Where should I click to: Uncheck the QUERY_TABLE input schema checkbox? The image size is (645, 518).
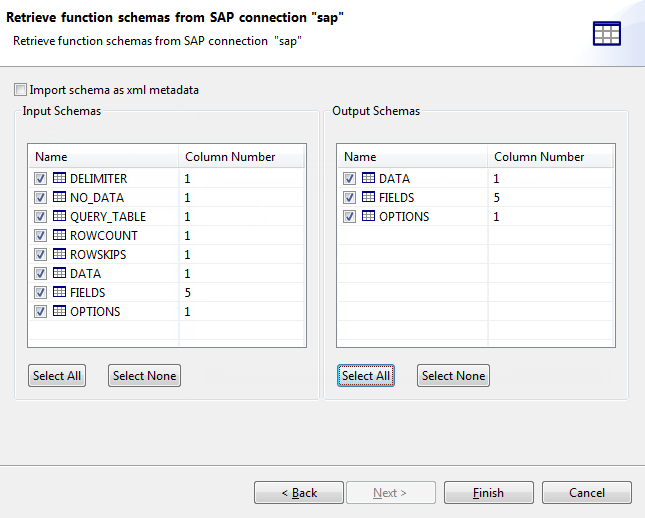(41, 217)
